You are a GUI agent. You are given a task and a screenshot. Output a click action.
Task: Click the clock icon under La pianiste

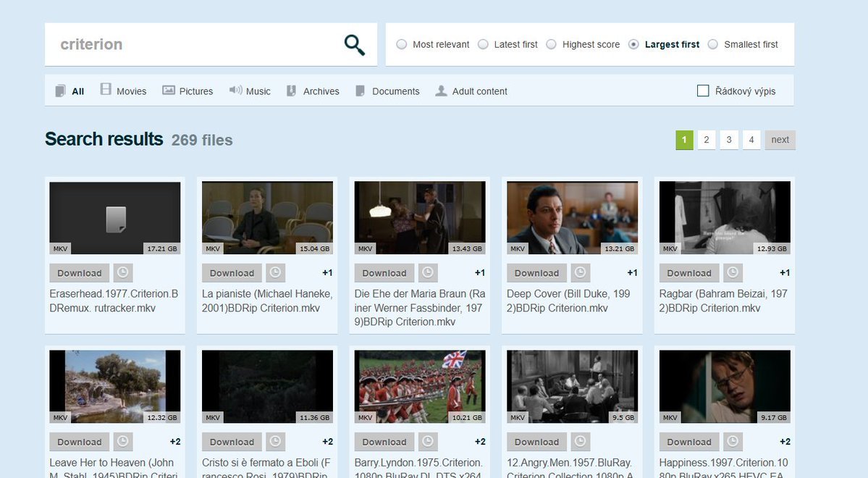click(276, 273)
